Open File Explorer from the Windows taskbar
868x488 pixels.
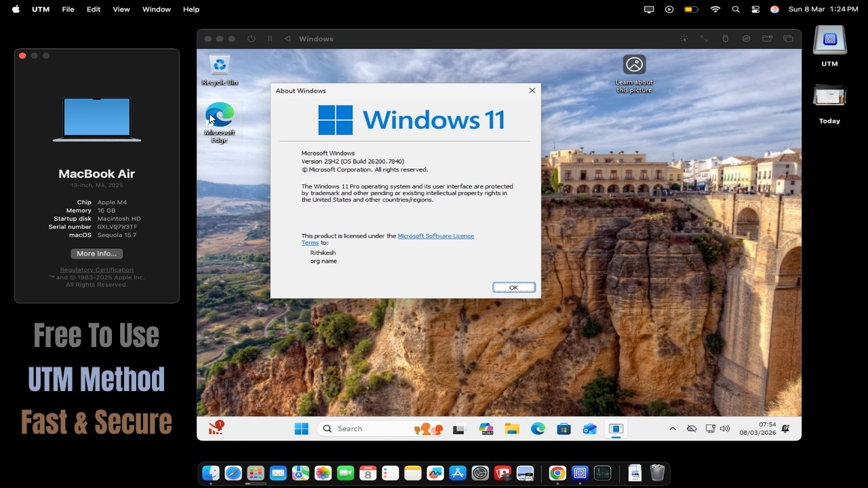(512, 428)
